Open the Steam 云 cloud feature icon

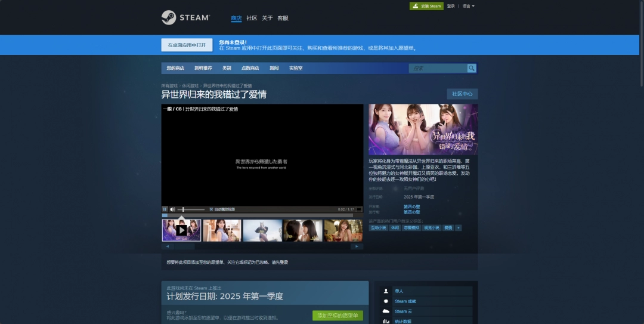tap(386, 311)
